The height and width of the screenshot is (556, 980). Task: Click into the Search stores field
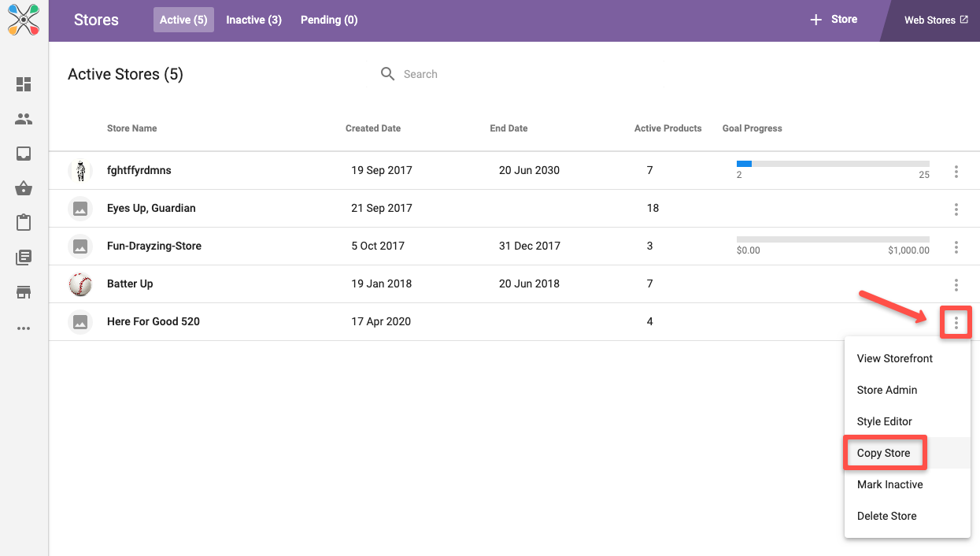pos(472,74)
